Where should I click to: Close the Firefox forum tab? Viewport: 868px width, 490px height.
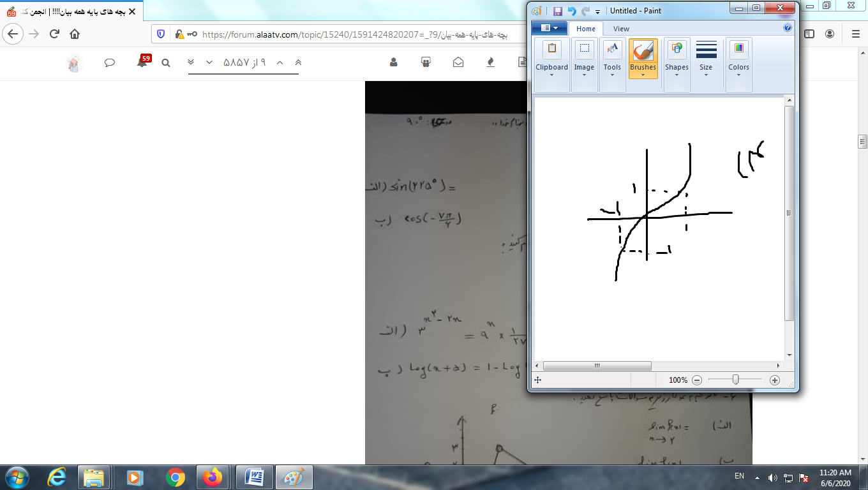tap(132, 11)
